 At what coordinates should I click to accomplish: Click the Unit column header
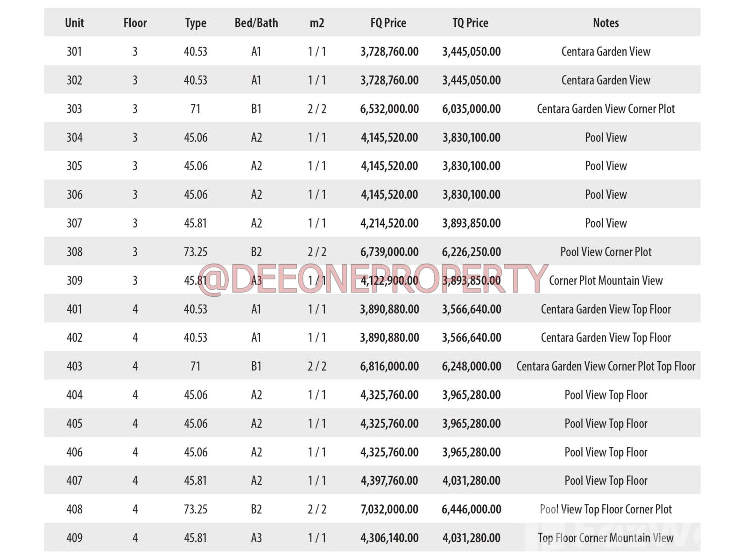tap(74, 23)
